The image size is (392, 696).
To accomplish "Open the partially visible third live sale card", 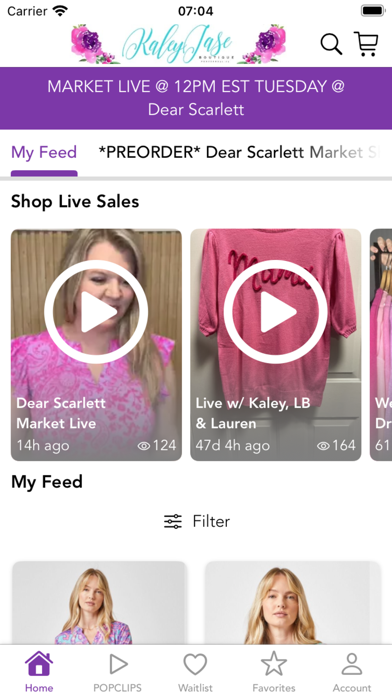I will [381, 344].
